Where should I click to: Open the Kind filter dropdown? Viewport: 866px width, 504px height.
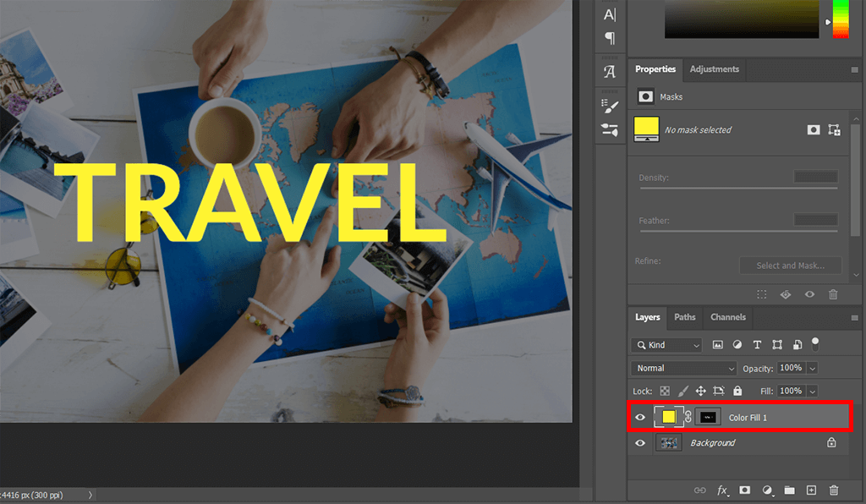(x=666, y=345)
